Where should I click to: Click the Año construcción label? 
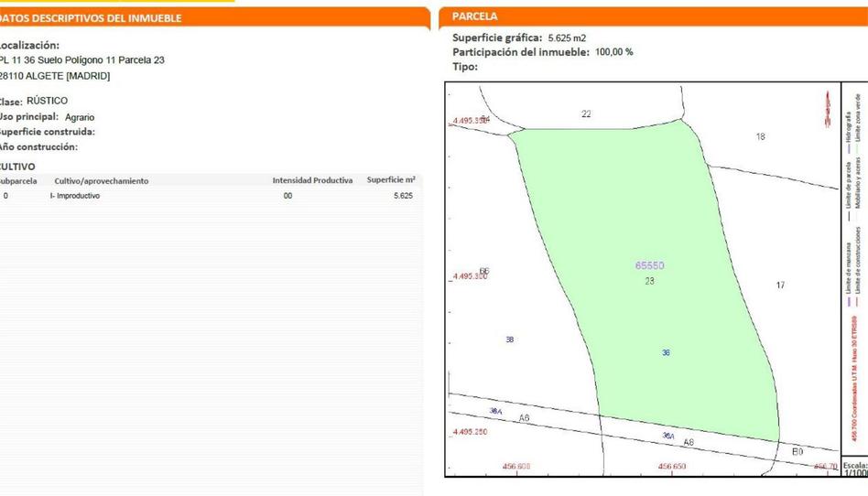[x=38, y=146]
